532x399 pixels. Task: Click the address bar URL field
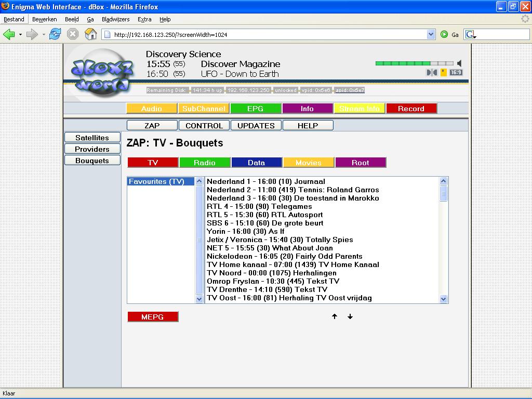tap(269, 35)
